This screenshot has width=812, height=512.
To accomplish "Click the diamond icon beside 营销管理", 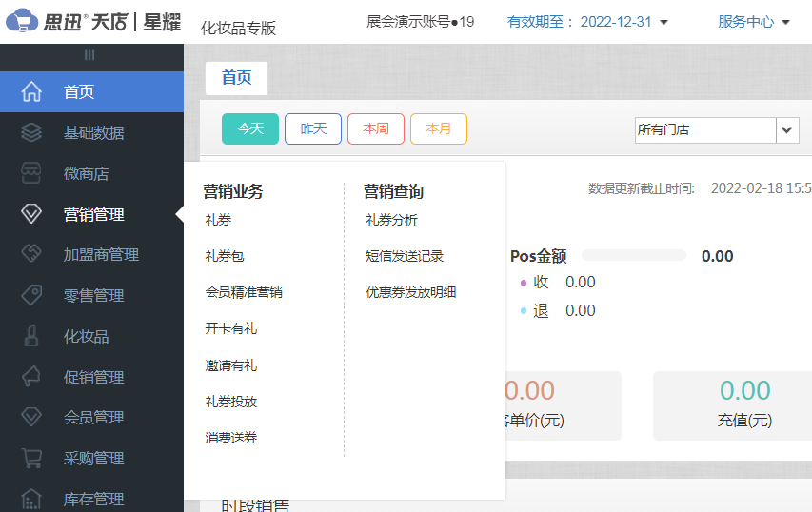I will tap(31, 213).
